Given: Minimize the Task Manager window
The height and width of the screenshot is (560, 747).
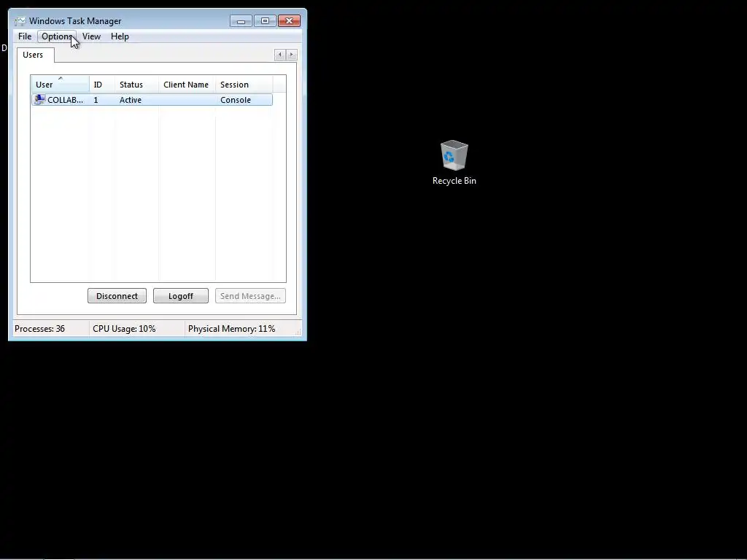Looking at the screenshot, I should click(241, 21).
